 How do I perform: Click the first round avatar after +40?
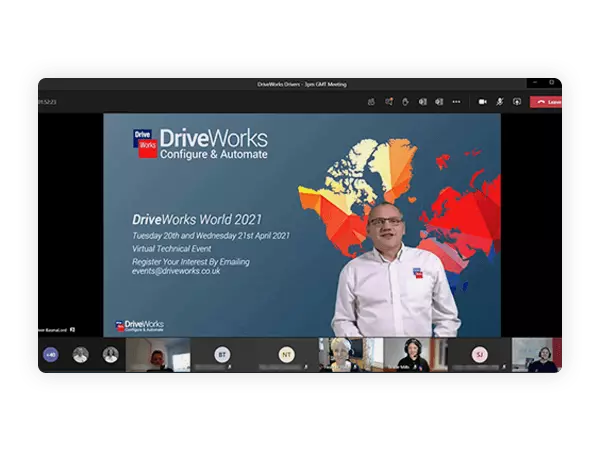tap(80, 355)
